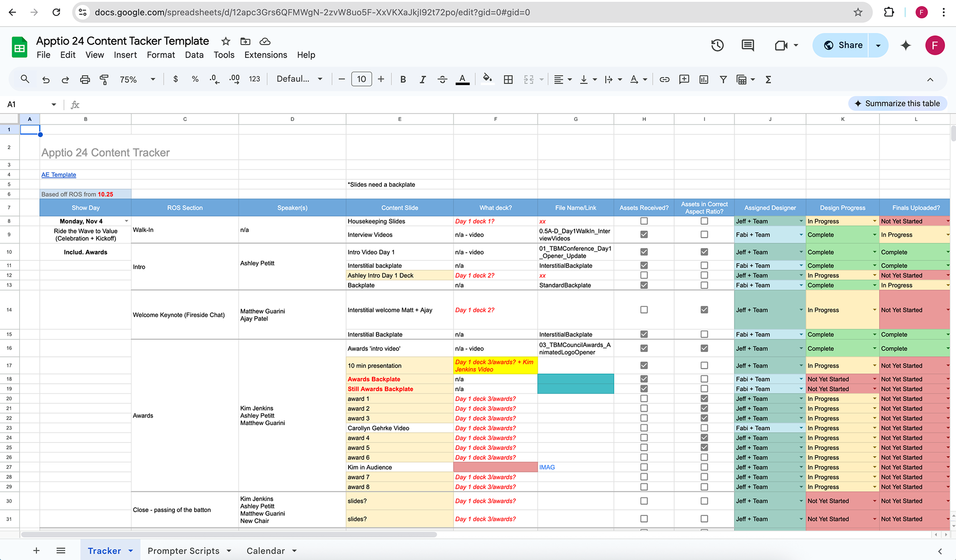
Task: Switch to the Prompter Scripts sheet tab
Action: point(183,551)
